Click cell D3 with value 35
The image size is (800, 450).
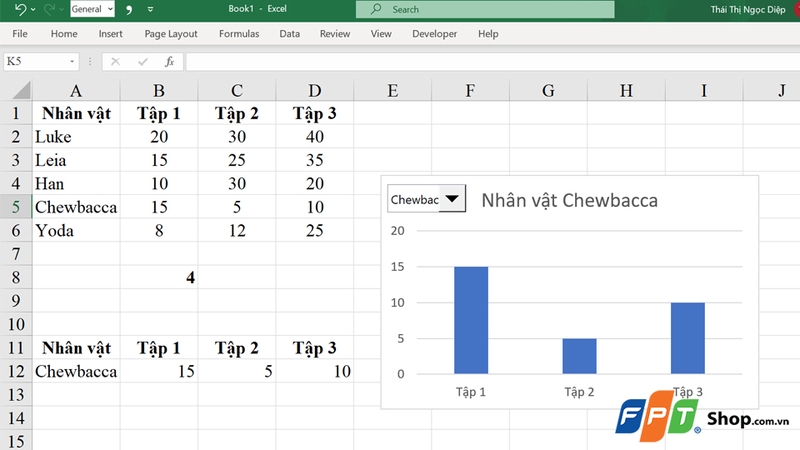[x=315, y=160]
